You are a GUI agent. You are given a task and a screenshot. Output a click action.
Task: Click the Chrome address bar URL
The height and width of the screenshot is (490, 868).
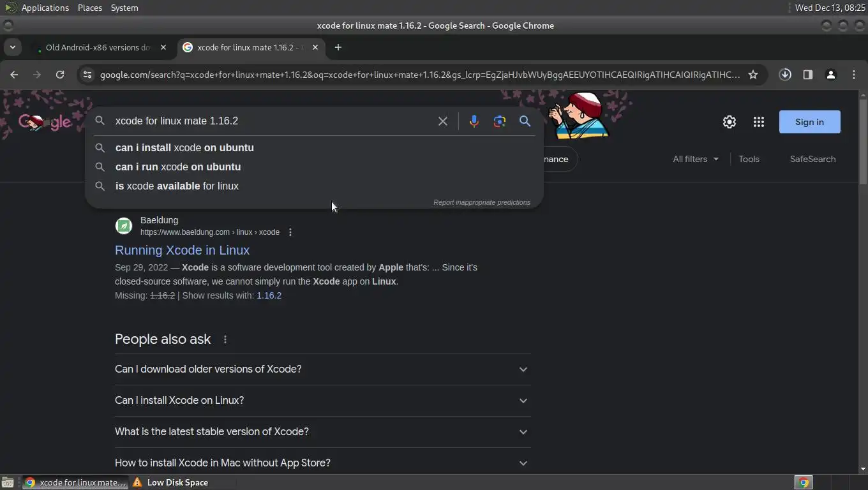pyautogui.click(x=420, y=75)
